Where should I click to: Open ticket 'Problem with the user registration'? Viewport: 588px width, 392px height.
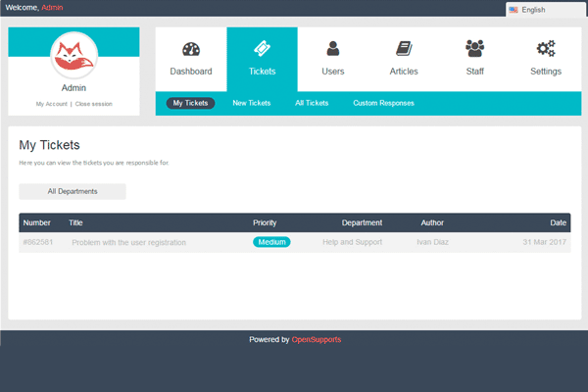[128, 242]
